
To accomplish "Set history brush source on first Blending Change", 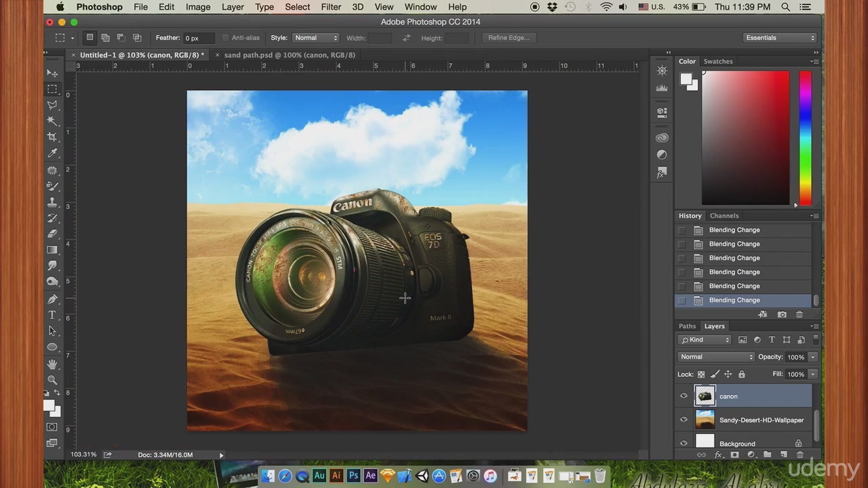I will tap(682, 230).
